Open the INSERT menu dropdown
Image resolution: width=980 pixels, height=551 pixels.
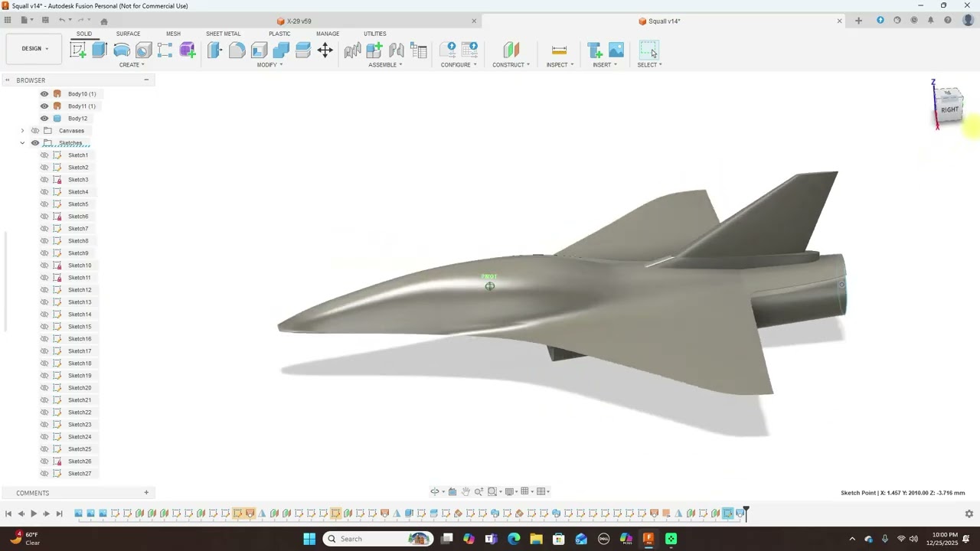click(605, 65)
